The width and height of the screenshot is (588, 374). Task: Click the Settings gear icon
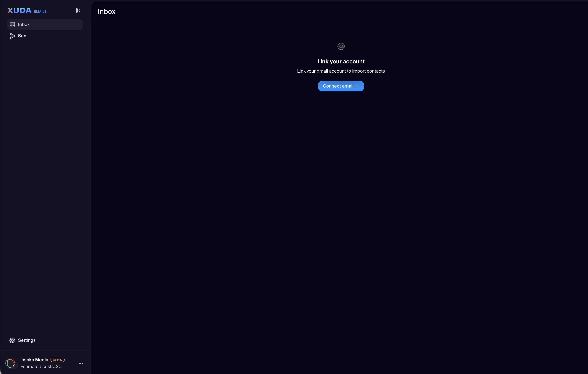pyautogui.click(x=12, y=340)
